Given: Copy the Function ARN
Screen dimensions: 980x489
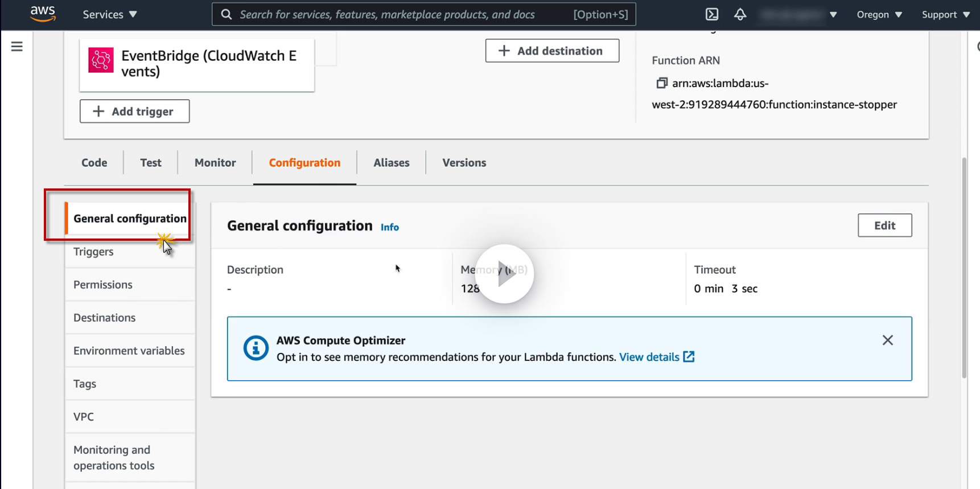Looking at the screenshot, I should click(x=661, y=83).
